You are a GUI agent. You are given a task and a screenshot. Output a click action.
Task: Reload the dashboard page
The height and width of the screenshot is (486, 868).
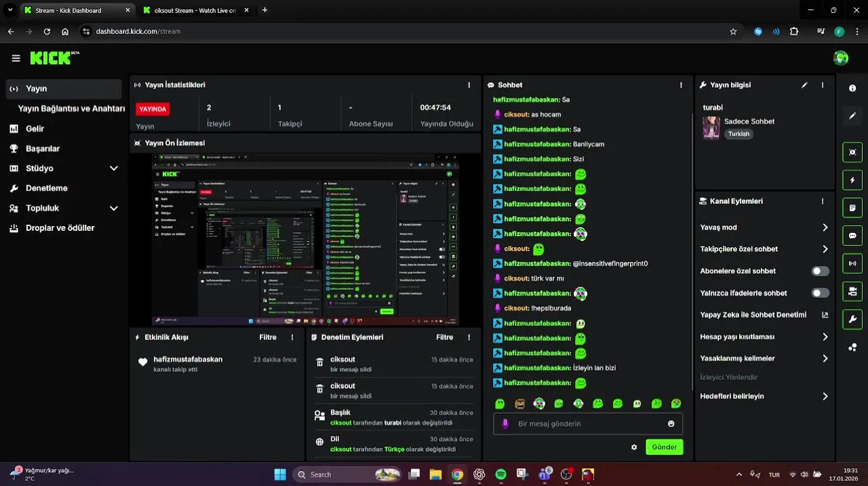(x=47, y=31)
